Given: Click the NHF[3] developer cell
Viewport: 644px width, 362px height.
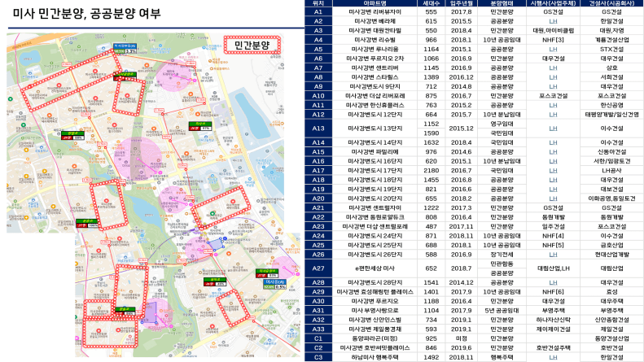Looking at the screenshot, I should click(553, 40).
